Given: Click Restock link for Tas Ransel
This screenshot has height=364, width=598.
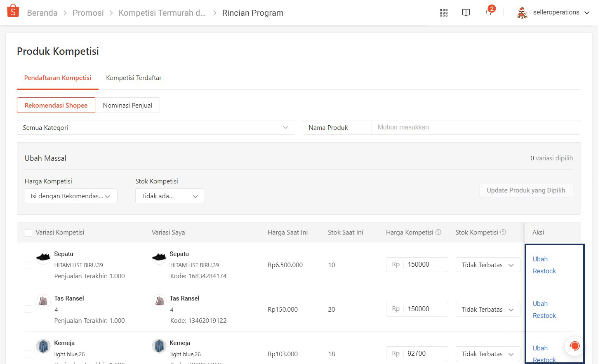Looking at the screenshot, I should (544, 316).
